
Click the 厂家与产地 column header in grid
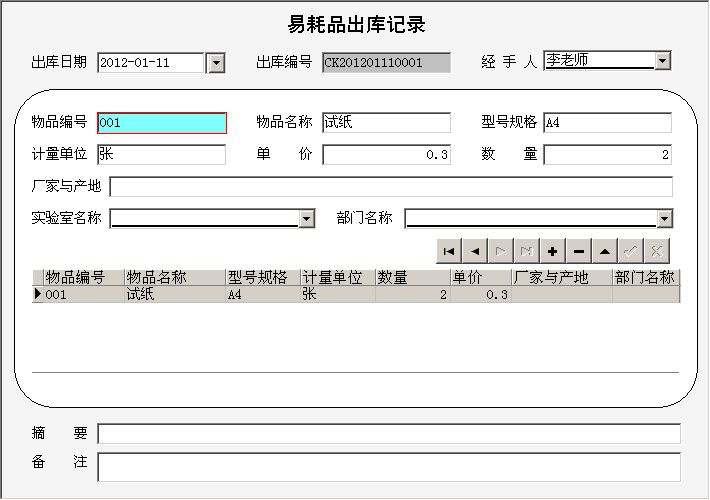(x=562, y=277)
